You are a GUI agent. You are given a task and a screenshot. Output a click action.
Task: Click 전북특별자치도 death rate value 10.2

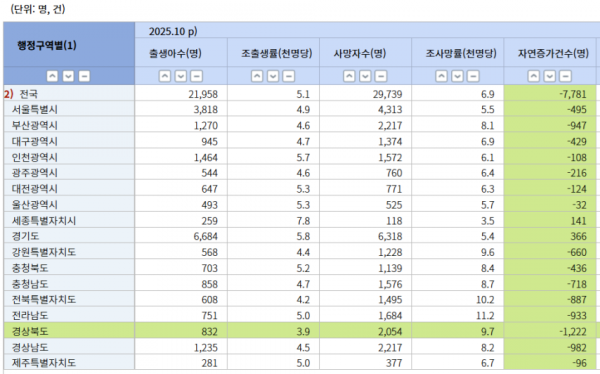click(485, 300)
